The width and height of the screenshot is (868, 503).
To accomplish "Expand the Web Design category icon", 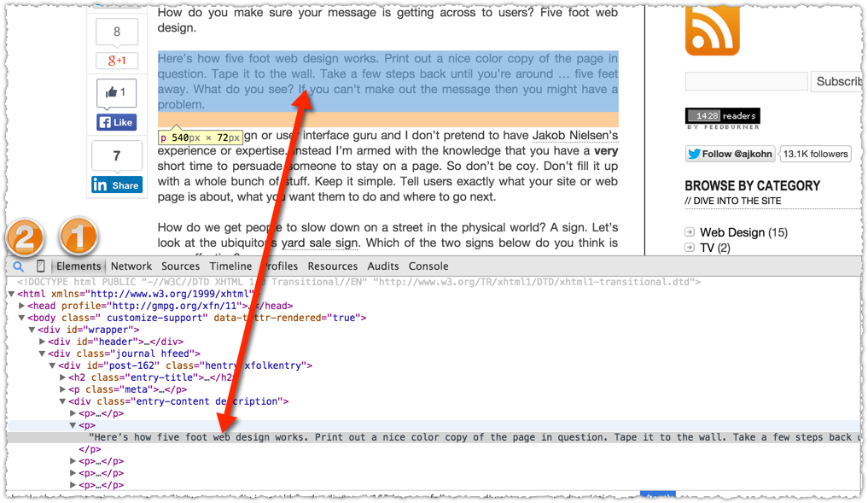I will (x=690, y=232).
